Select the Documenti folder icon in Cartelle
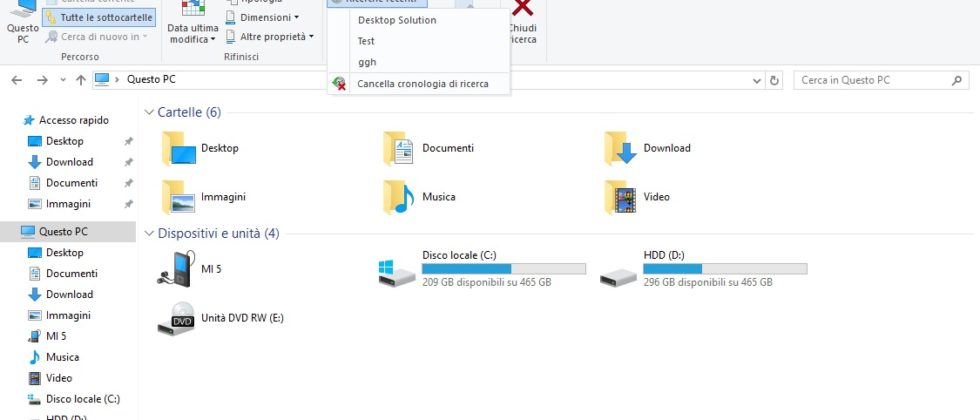 399,148
